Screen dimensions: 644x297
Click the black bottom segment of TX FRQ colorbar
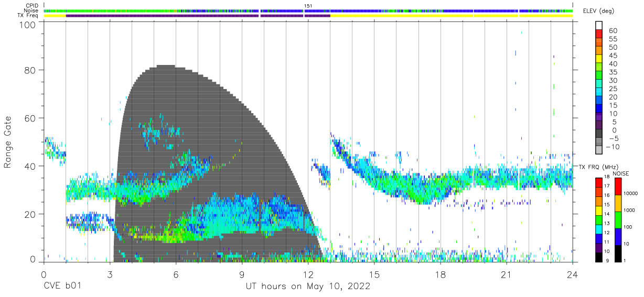pyautogui.click(x=599, y=257)
